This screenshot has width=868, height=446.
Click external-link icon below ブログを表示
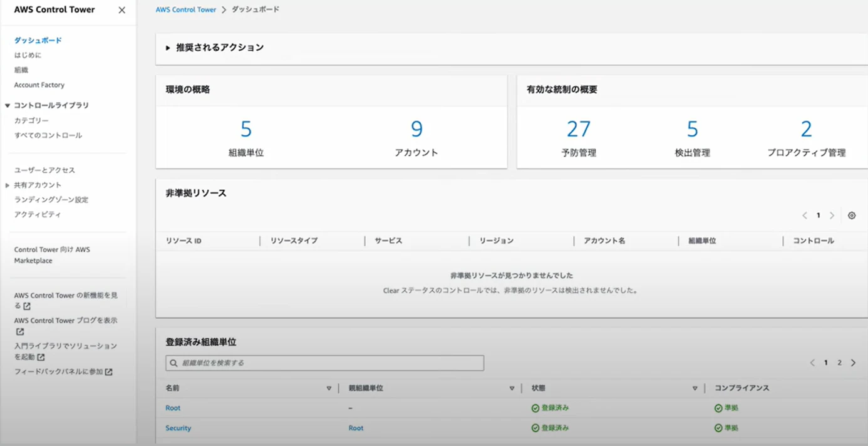pyautogui.click(x=20, y=331)
